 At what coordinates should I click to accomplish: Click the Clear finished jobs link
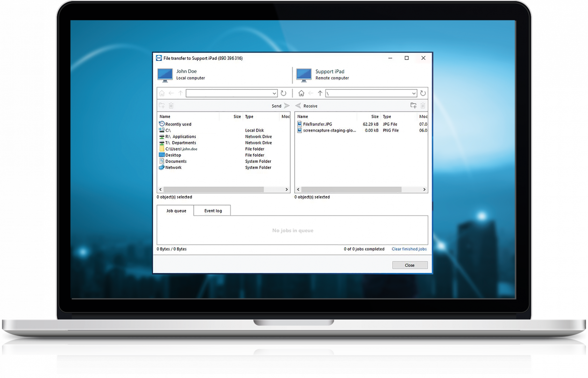coord(409,249)
